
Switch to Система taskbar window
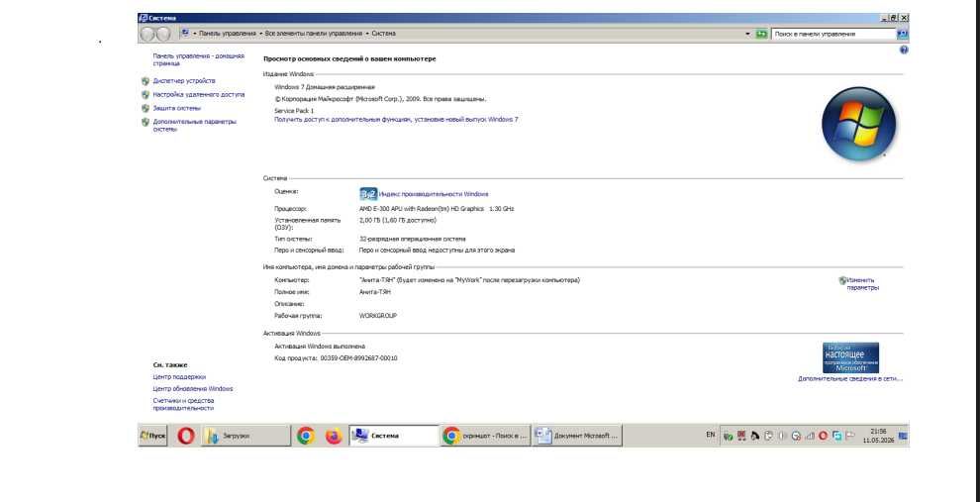click(394, 436)
